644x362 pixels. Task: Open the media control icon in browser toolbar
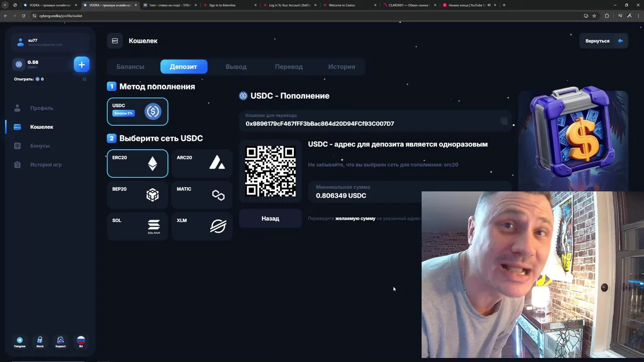click(x=620, y=16)
